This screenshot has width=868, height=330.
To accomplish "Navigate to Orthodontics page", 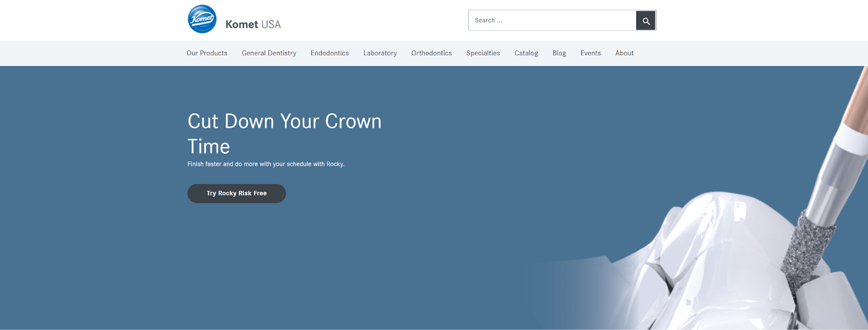I will [431, 53].
